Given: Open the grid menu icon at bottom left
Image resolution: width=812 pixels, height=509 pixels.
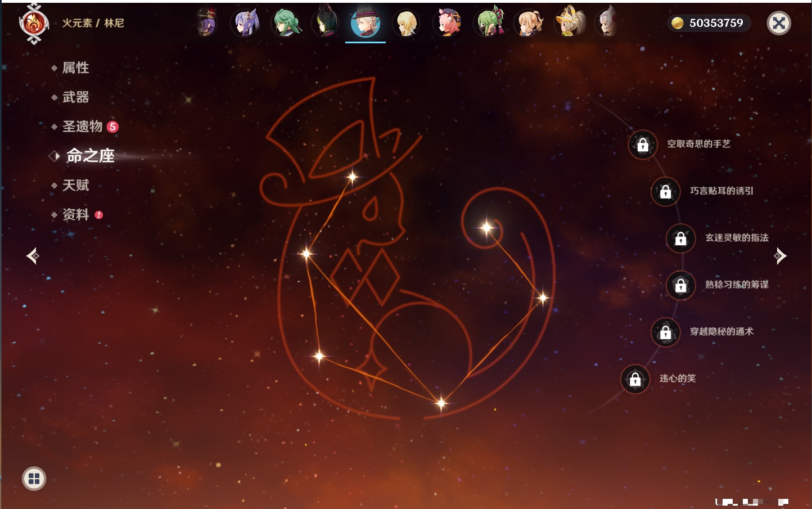Looking at the screenshot, I should (x=34, y=479).
